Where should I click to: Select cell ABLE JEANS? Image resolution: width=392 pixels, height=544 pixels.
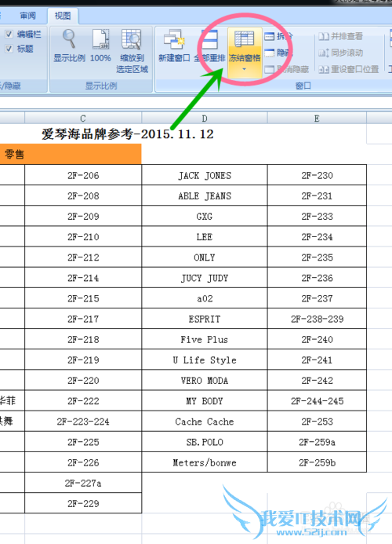pyautogui.click(x=205, y=195)
